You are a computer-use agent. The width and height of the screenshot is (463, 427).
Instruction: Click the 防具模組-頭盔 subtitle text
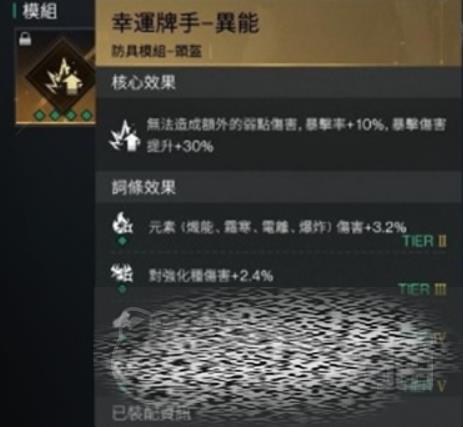tap(157, 51)
